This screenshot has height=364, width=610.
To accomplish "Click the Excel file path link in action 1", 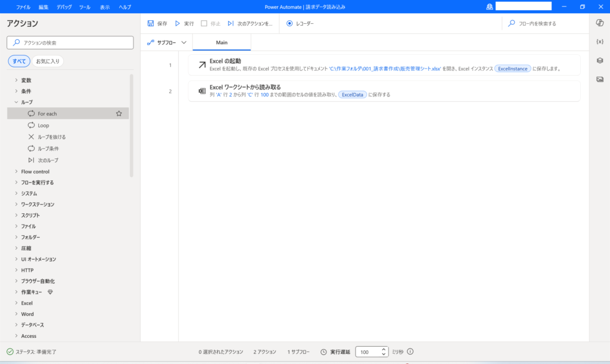I will tap(385, 69).
